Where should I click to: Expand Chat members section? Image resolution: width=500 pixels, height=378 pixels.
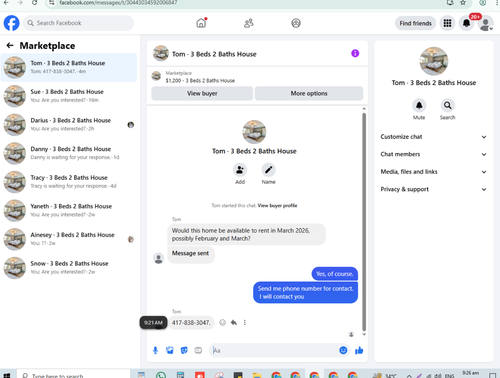[x=433, y=154]
